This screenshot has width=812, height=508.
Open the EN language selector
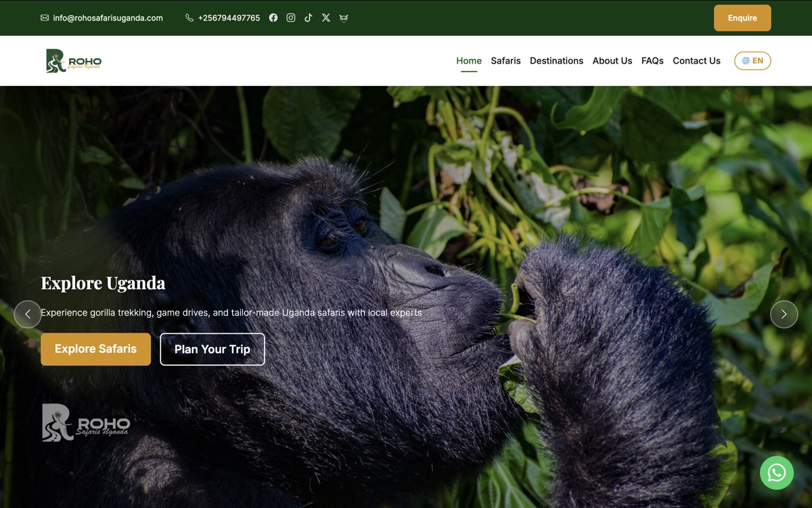click(x=752, y=60)
